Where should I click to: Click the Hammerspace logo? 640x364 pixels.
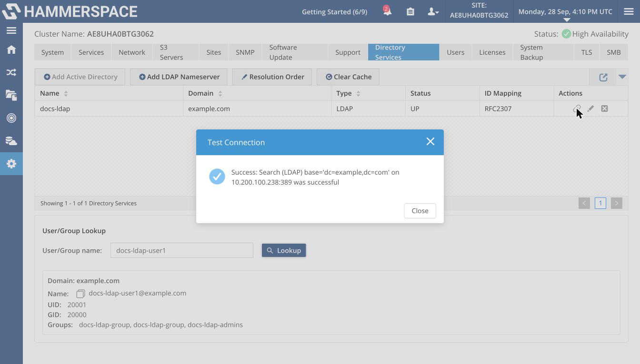coord(70,11)
